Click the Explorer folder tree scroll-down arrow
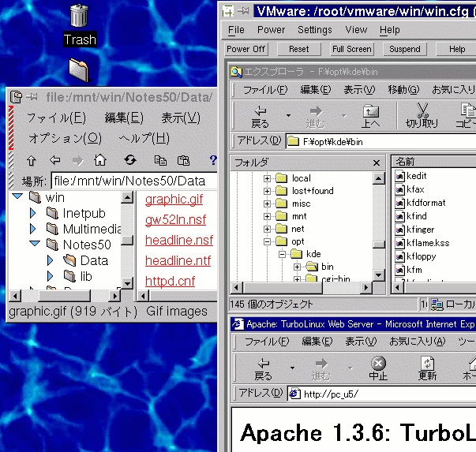476x452 pixels. 379,275
